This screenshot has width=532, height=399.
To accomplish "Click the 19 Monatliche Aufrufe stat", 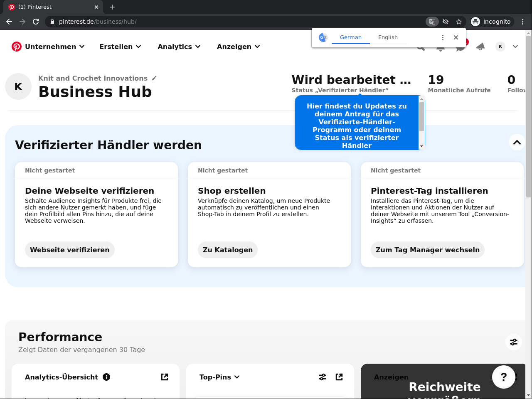I will (459, 83).
